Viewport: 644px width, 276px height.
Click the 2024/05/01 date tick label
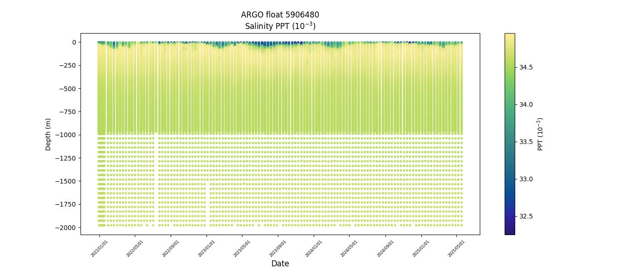point(350,248)
